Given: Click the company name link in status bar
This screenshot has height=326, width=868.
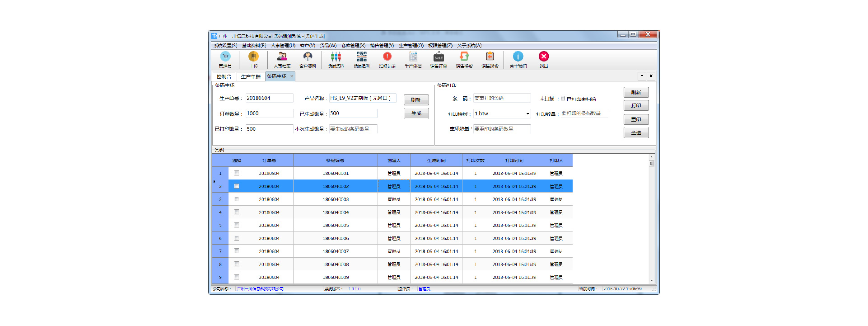Looking at the screenshot, I should [260, 289].
